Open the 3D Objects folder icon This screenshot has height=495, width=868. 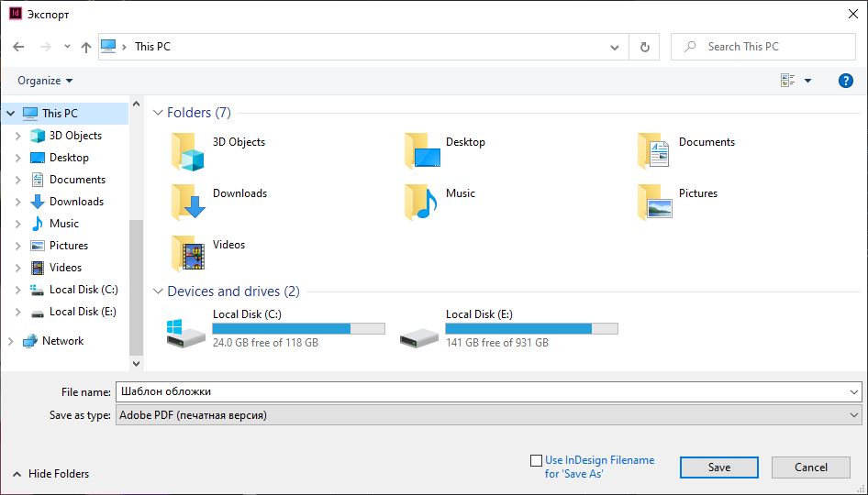click(x=189, y=151)
